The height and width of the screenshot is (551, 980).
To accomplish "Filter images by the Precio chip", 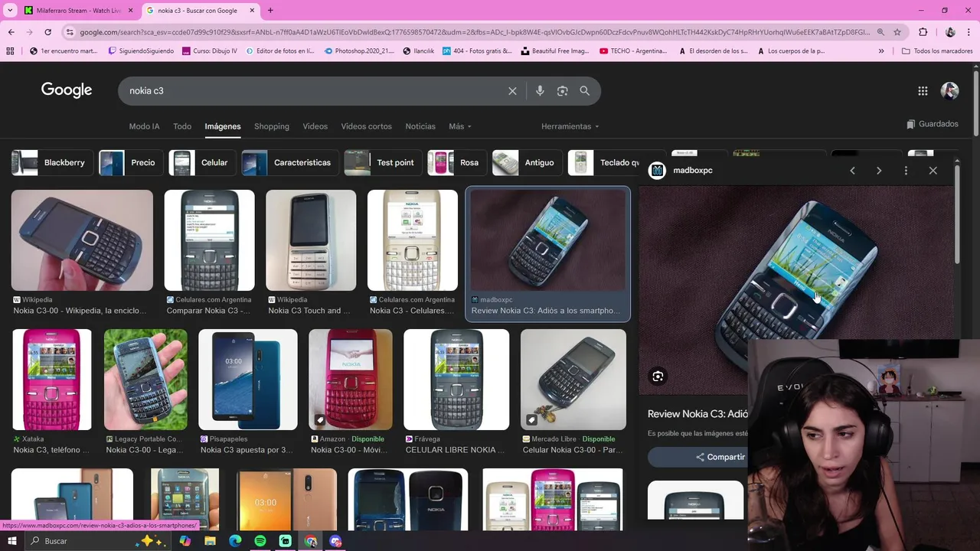I will click(130, 163).
